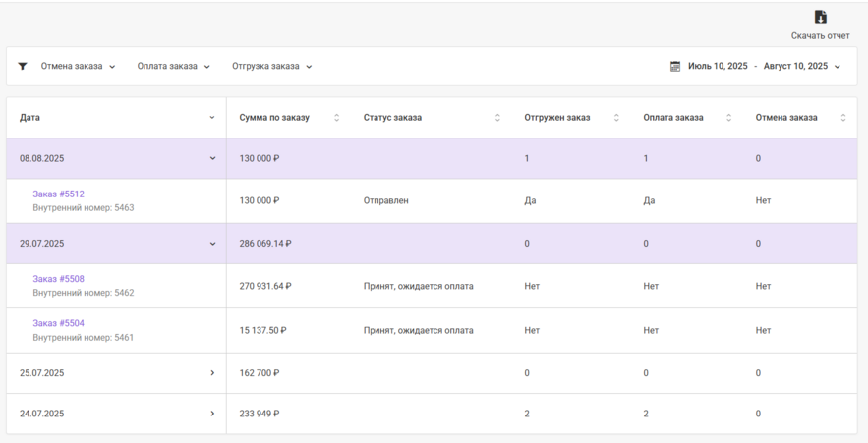Expand the 25.07.2025 date row
Screen dimensions: 868x443
(212, 373)
